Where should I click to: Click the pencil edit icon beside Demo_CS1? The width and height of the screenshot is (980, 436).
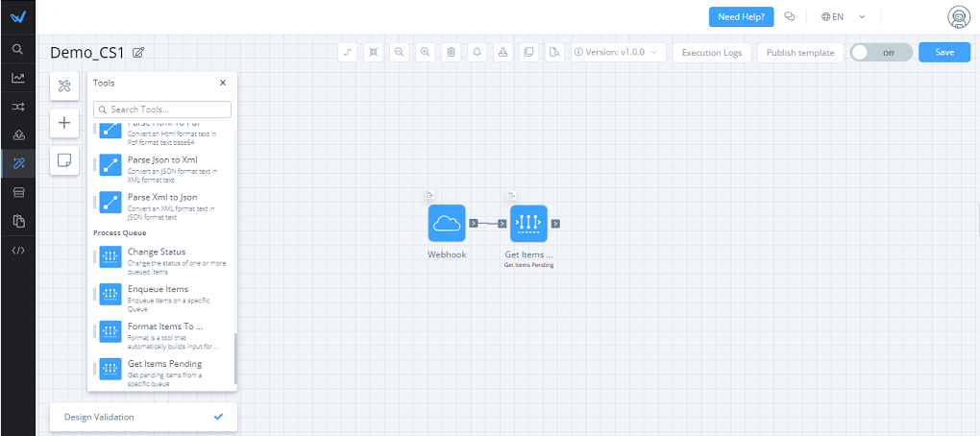click(x=138, y=52)
